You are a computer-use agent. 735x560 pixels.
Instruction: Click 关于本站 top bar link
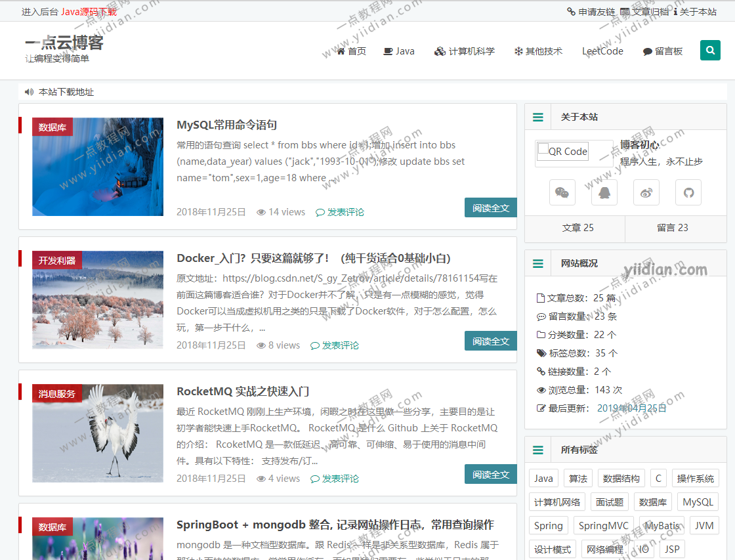coord(695,12)
